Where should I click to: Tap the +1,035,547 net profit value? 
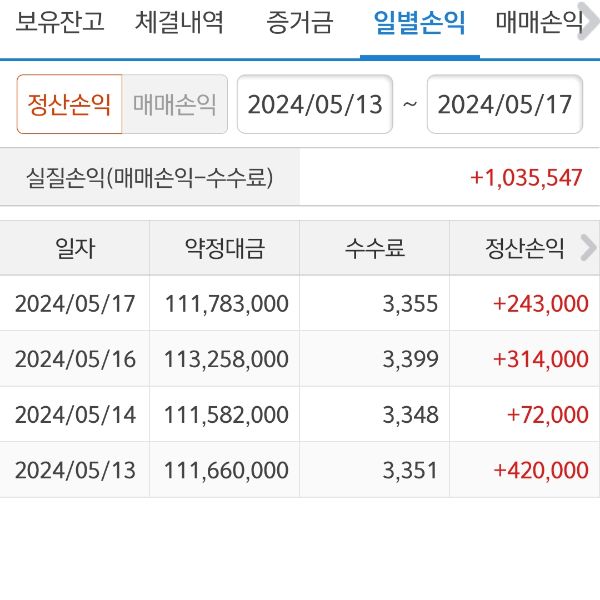(526, 178)
